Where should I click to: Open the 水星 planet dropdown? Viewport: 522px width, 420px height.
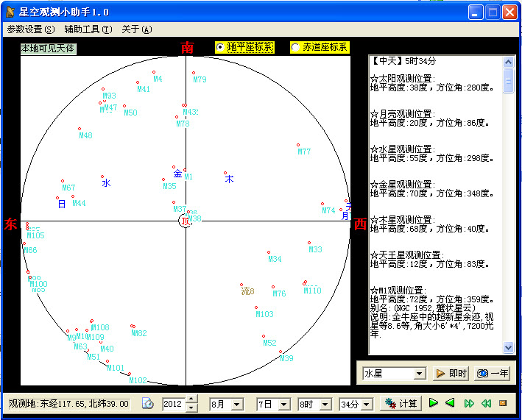[x=419, y=374]
